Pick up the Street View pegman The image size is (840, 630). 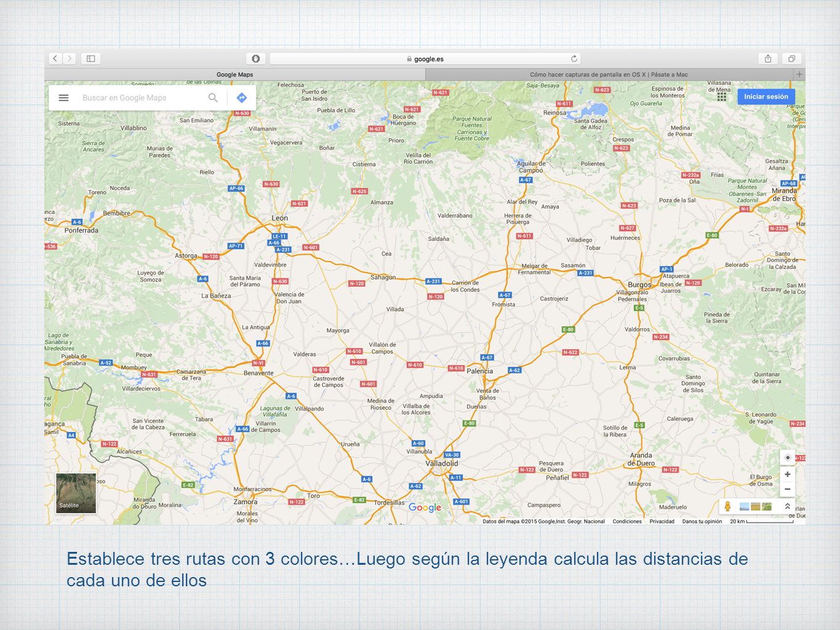[x=727, y=506]
